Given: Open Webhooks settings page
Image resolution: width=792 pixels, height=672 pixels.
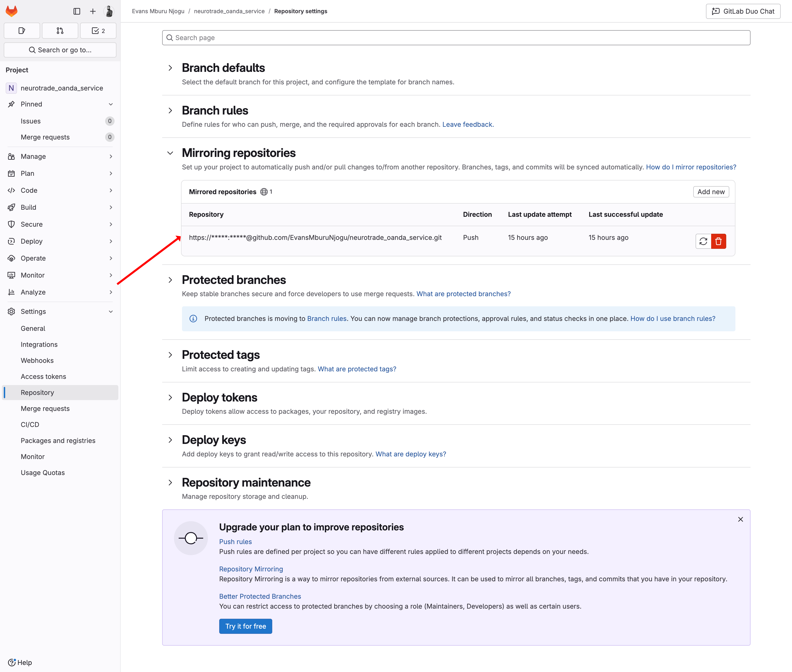Looking at the screenshot, I should 37,360.
